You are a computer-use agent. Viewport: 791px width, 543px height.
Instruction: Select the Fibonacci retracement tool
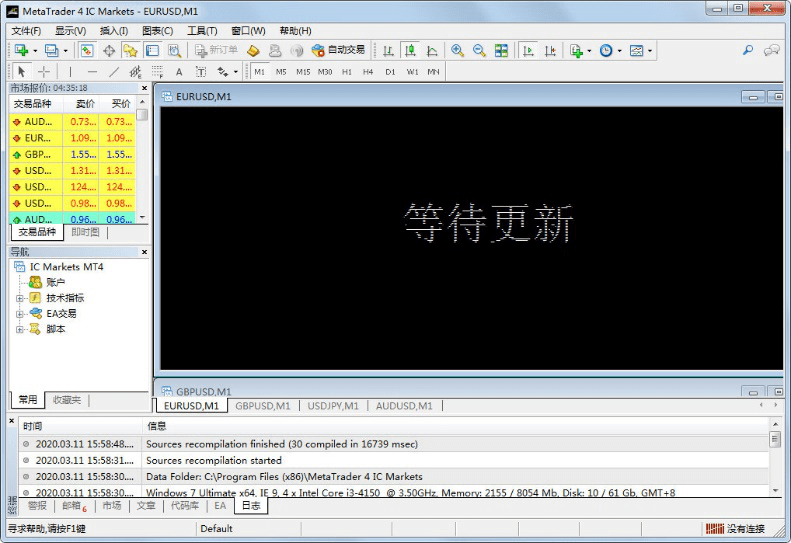tap(157, 72)
